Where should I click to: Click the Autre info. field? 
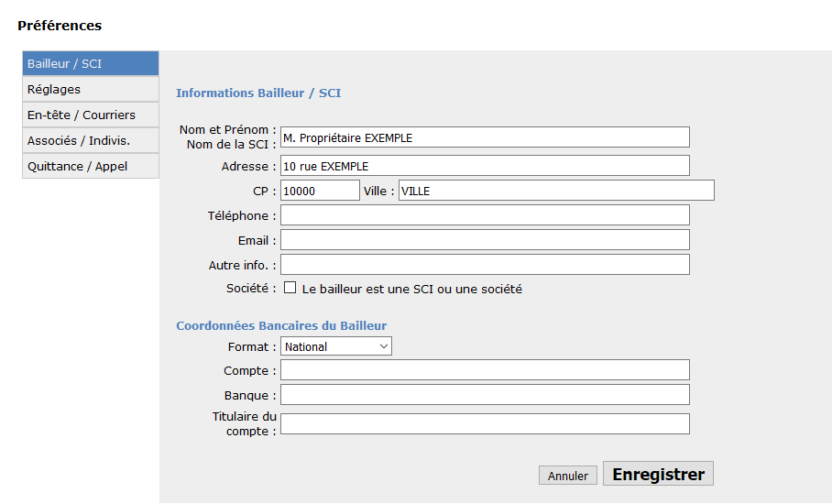point(484,265)
